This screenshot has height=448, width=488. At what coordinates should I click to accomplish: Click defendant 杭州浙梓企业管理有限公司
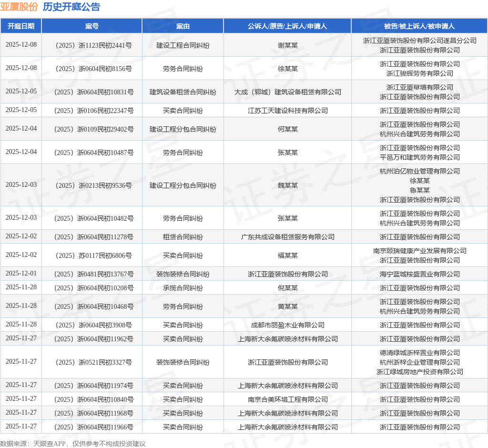[x=419, y=362]
